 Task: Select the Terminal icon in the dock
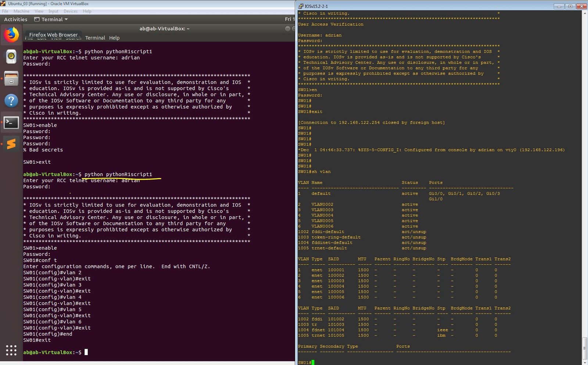(x=11, y=122)
